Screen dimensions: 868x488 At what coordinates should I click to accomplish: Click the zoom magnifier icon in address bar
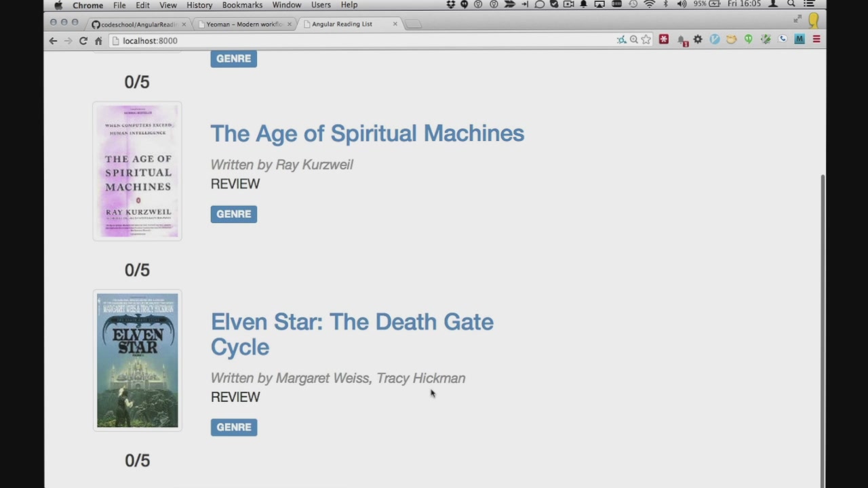pyautogui.click(x=633, y=40)
